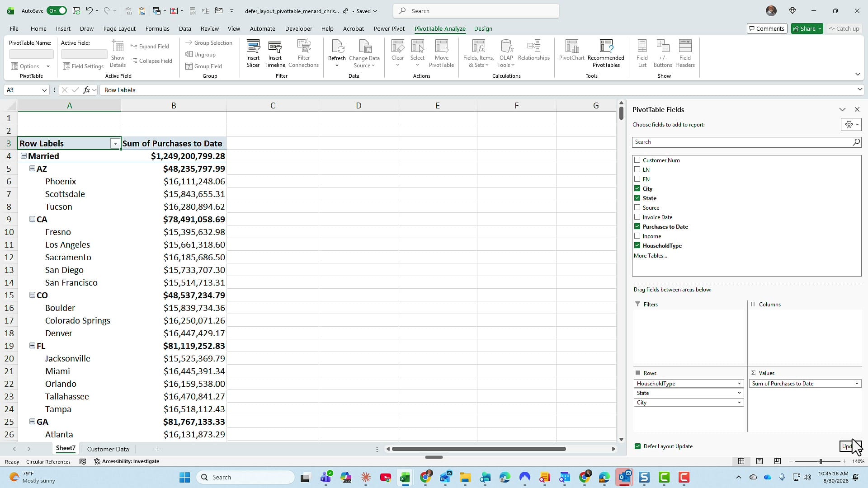Toggle AutoSave switch

[57, 11]
